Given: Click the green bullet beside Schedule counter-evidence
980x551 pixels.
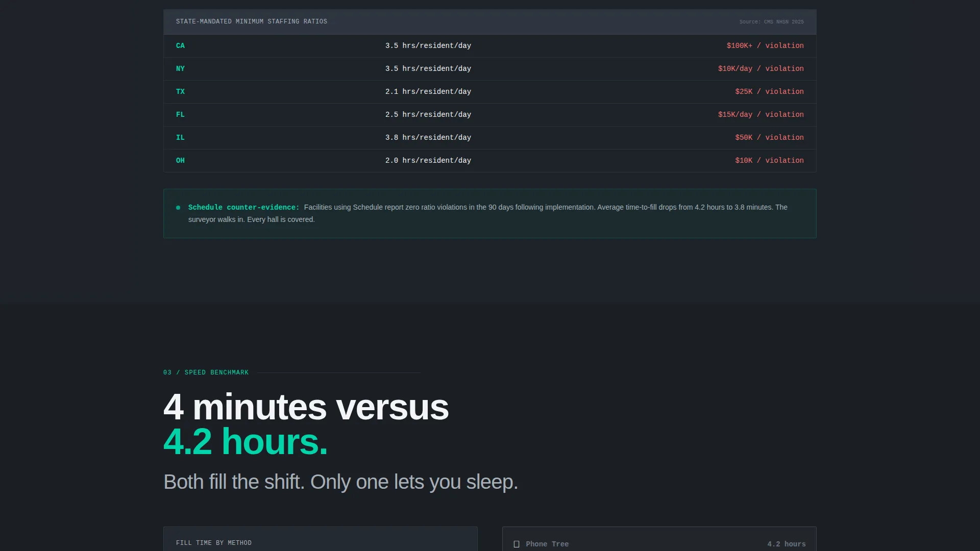Looking at the screenshot, I should click(x=178, y=208).
